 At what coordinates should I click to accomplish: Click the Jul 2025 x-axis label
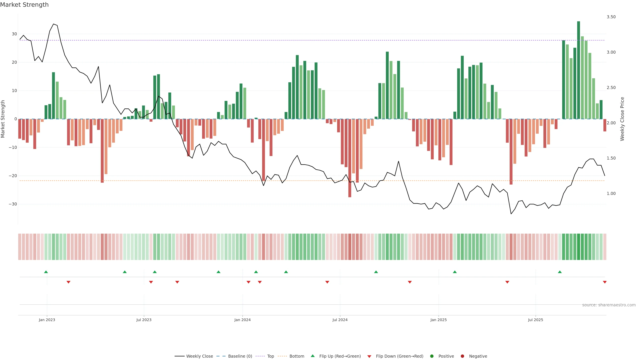[535, 320]
